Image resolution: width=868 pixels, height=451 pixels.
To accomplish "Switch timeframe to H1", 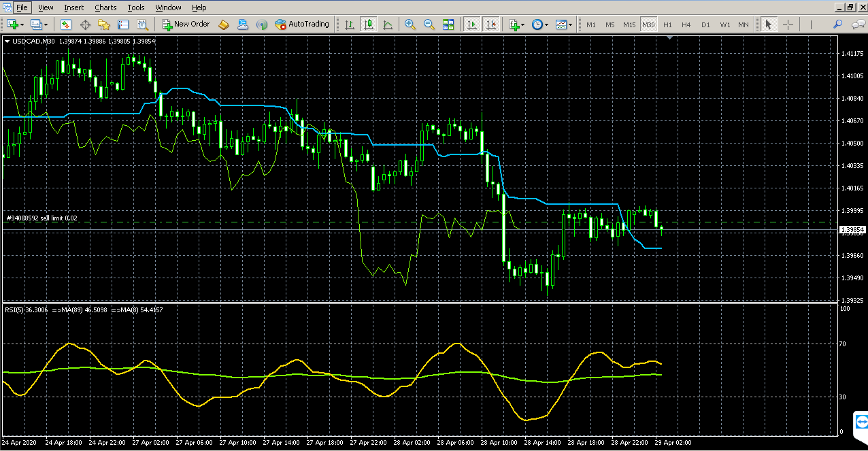I will coord(667,24).
